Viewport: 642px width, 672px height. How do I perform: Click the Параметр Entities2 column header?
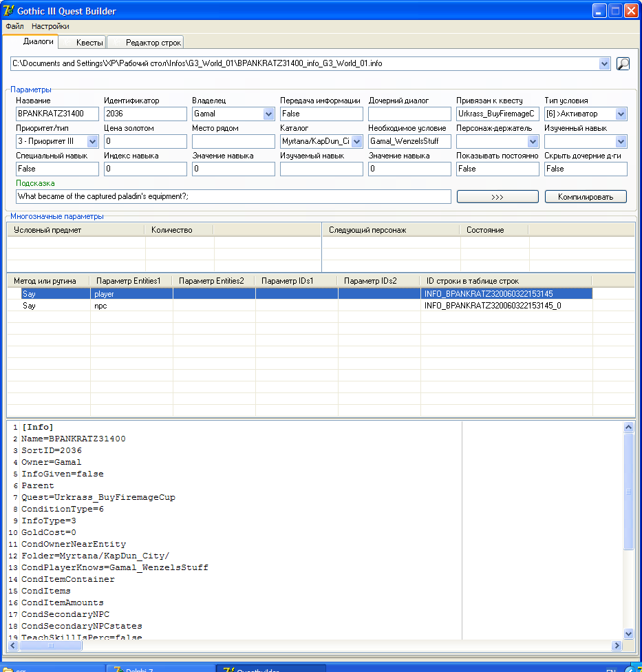(213, 281)
